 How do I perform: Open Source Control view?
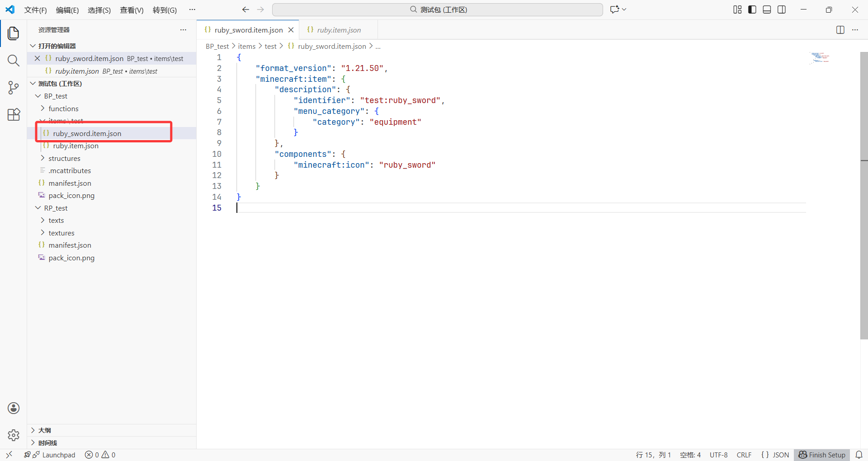(14, 88)
